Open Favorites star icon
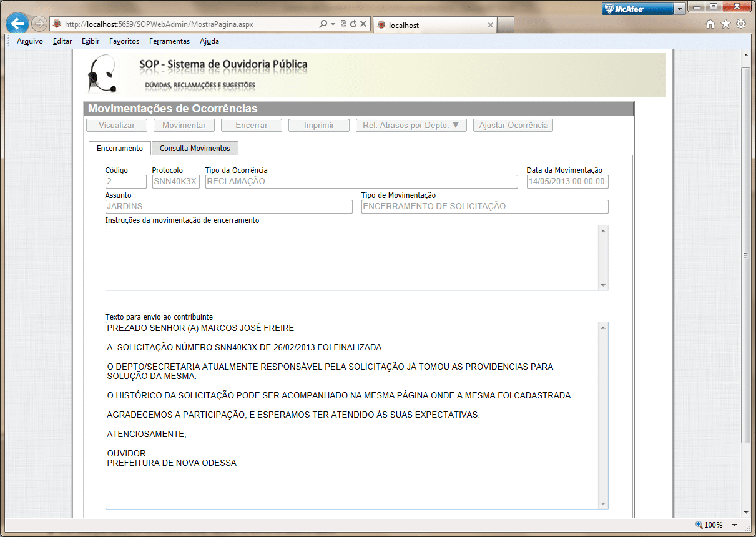Screen dimensions: 756x537 [x=725, y=24]
